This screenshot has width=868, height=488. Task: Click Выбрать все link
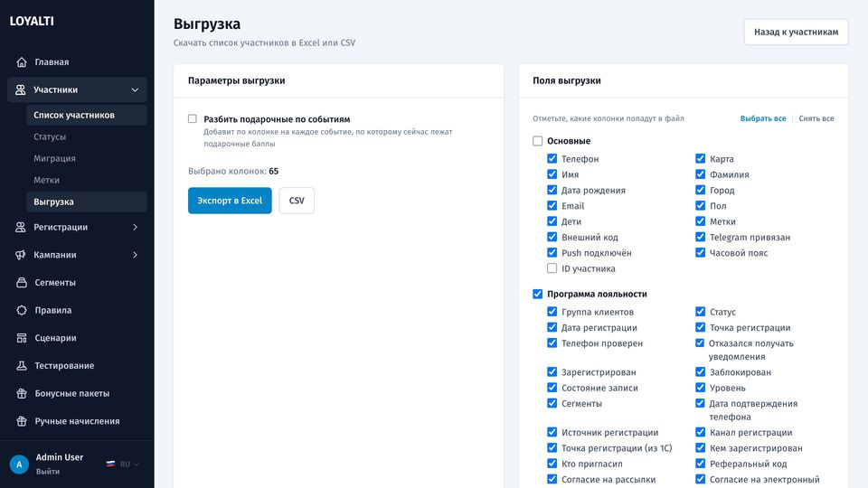pyautogui.click(x=763, y=118)
